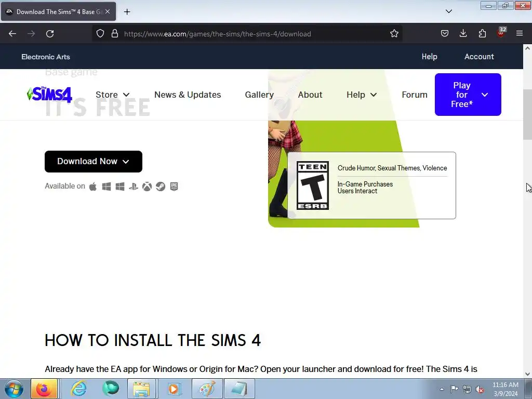532x399 pixels.
Task: Open the About page
Action: [310, 95]
